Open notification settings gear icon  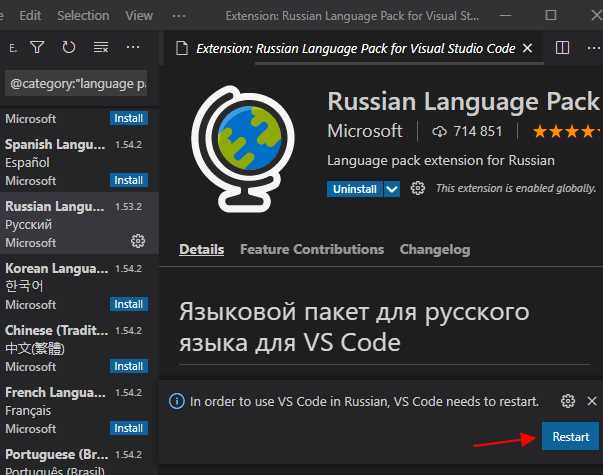[568, 401]
